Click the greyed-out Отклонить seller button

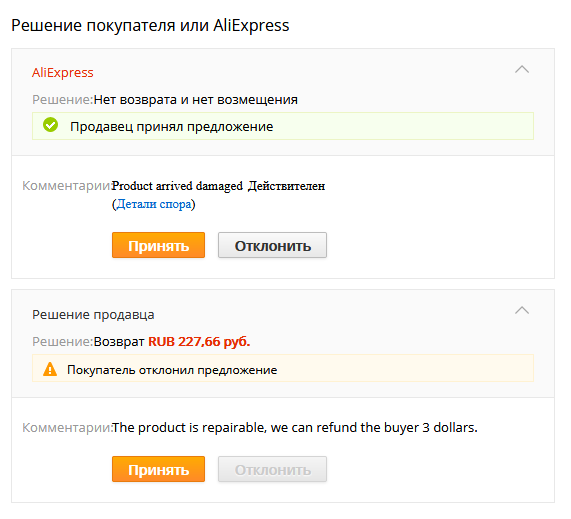tap(272, 469)
